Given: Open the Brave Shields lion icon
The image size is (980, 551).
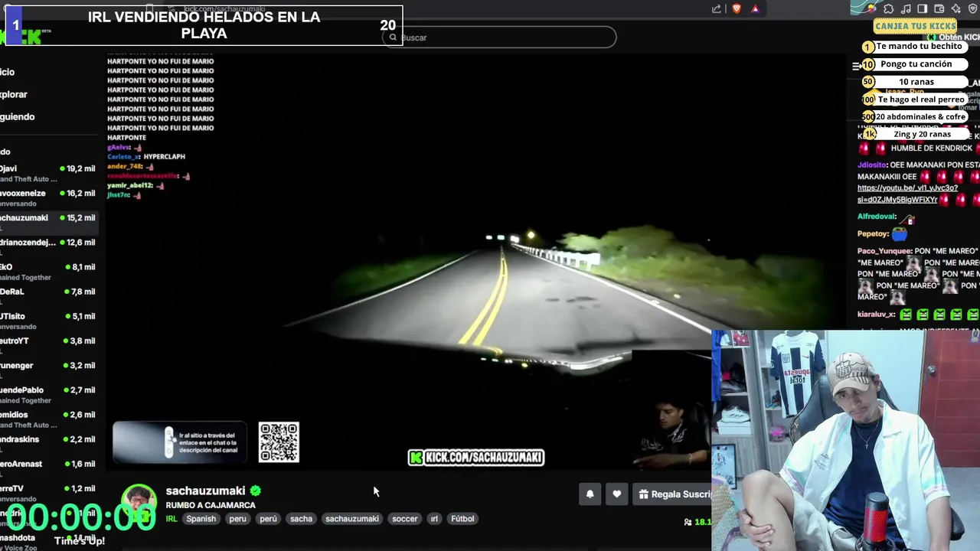Looking at the screenshot, I should point(736,9).
